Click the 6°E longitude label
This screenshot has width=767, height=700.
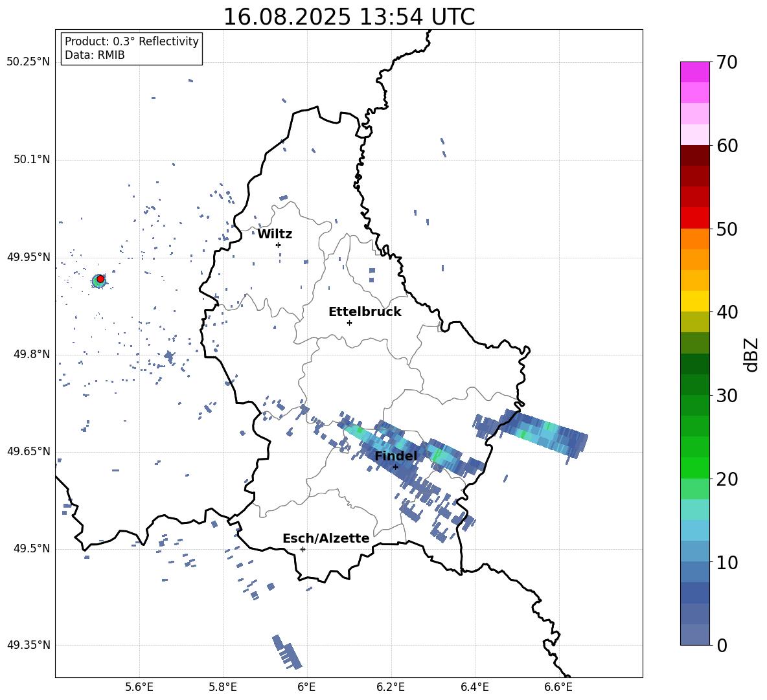coord(306,687)
